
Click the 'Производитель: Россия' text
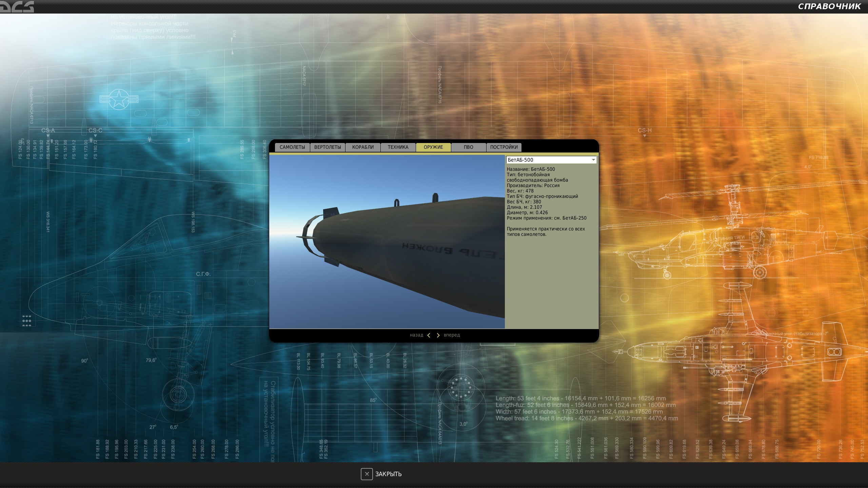coord(533,185)
